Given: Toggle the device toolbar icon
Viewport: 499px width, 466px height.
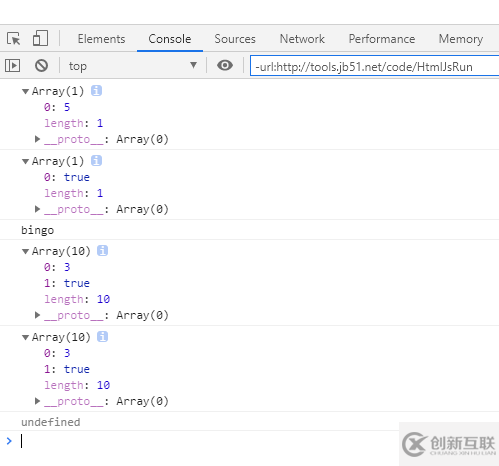Looking at the screenshot, I should click(40, 38).
